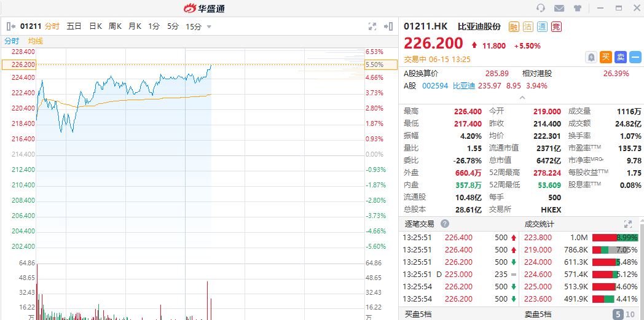This screenshot has width=644, height=320.
Task: Switch to the 1分 chart tab
Action: pos(154,26)
